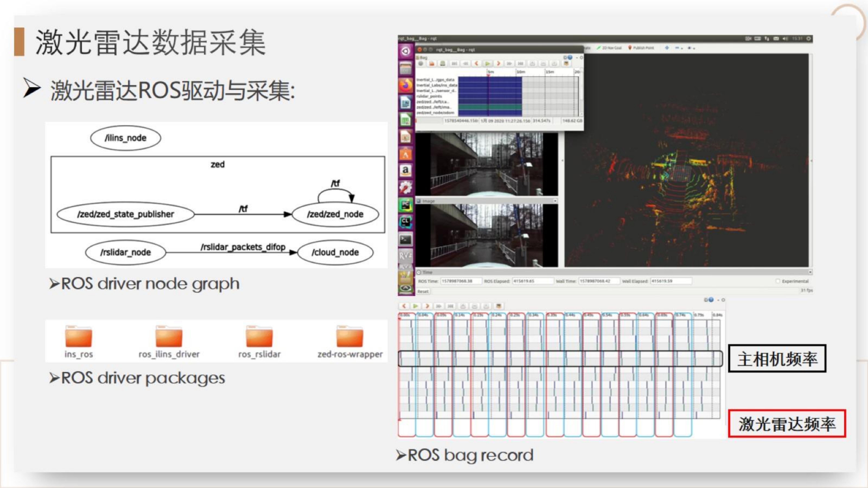Click the zoom in timeline icon
This screenshot has height=488, width=868.
[532, 64]
